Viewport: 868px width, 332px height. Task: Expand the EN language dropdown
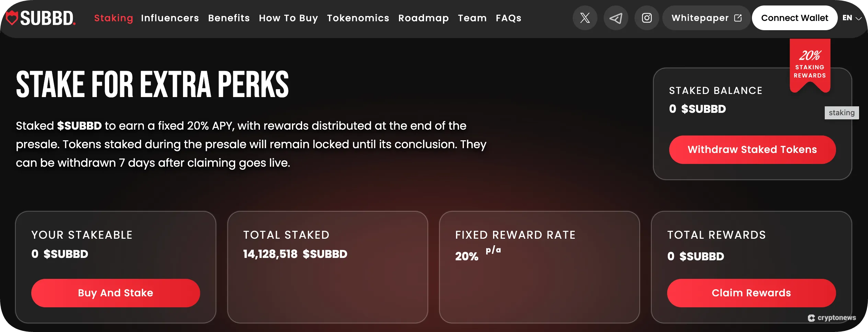point(851,18)
